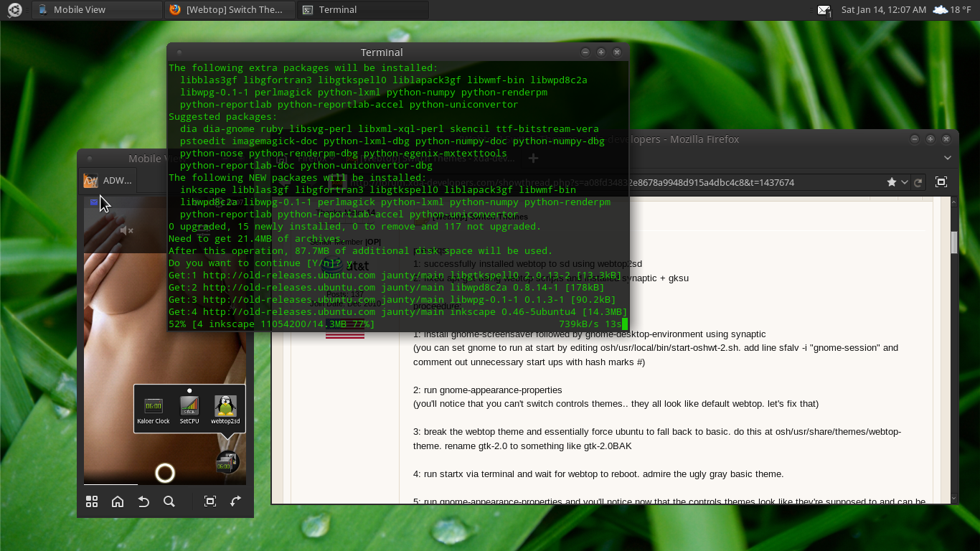Screen dimensions: 980x551
Task: Launch the SetCPU app
Action: coord(189,410)
